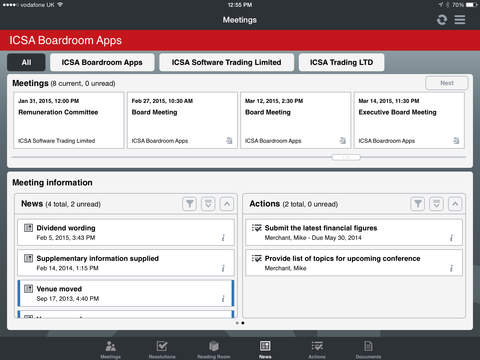Go to the second page indicator dot

(x=243, y=323)
